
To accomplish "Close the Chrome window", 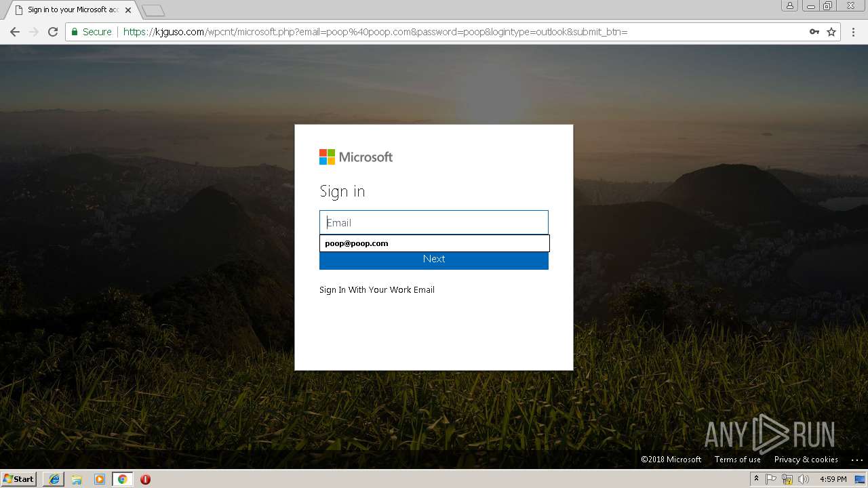I will [850, 5].
